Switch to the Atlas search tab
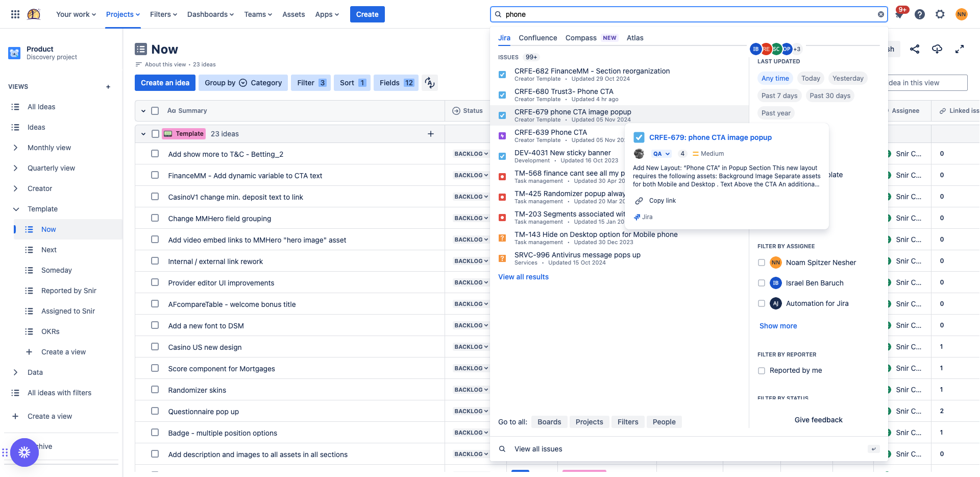 pos(635,38)
